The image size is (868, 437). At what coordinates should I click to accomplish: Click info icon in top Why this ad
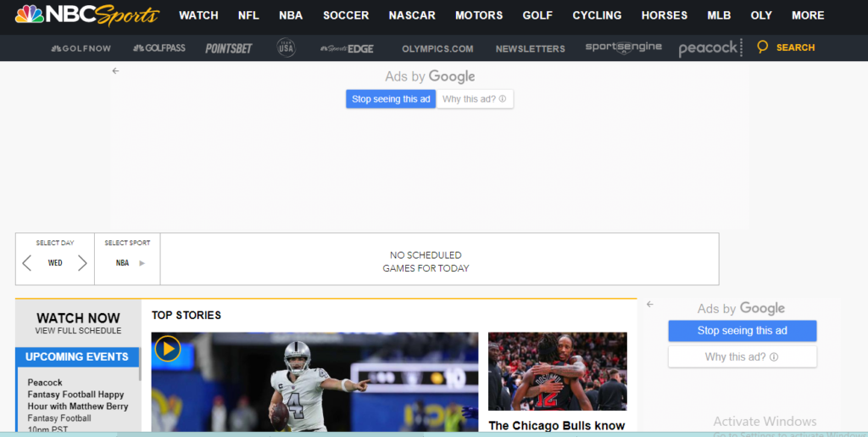(x=502, y=99)
